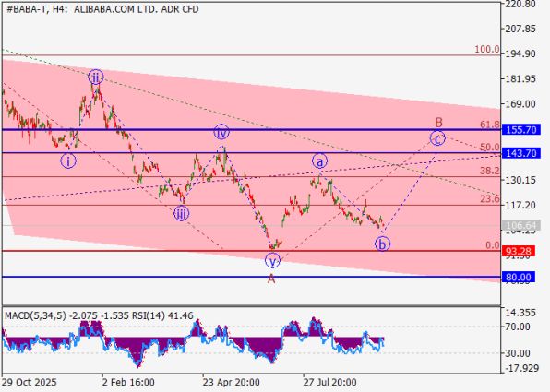This screenshot has width=550, height=392.
Task: Click the circled wave ii marker
Action: pyautogui.click(x=95, y=77)
